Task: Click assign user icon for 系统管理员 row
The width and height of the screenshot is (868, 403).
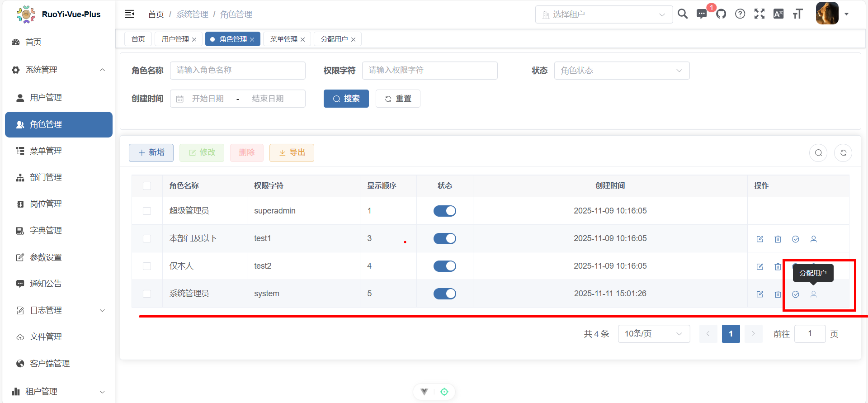Action: pos(813,294)
